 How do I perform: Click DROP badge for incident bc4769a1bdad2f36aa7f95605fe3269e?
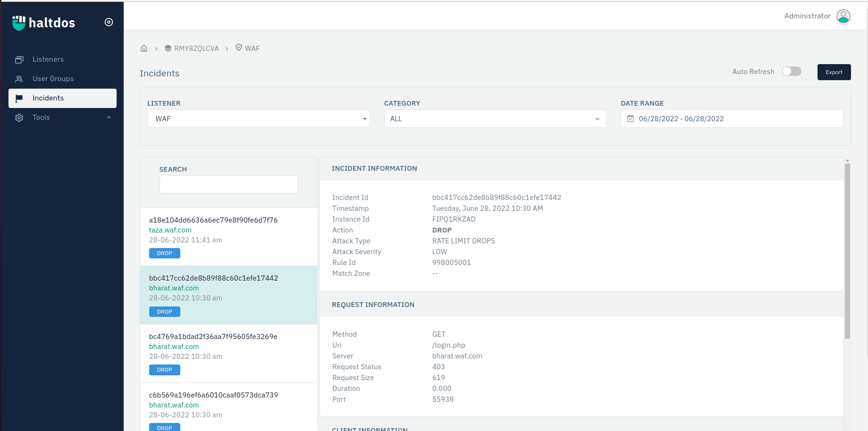click(165, 370)
